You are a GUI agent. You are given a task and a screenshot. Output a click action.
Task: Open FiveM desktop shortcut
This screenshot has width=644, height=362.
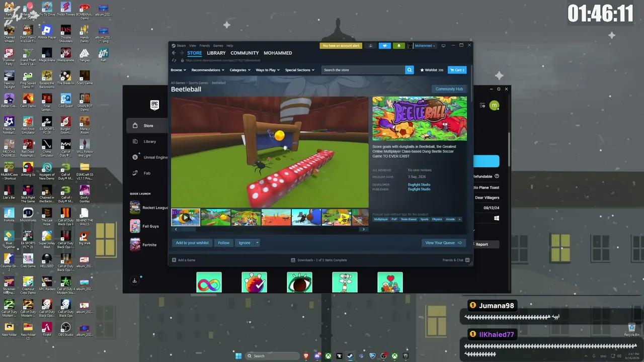pyautogui.click(x=47, y=328)
